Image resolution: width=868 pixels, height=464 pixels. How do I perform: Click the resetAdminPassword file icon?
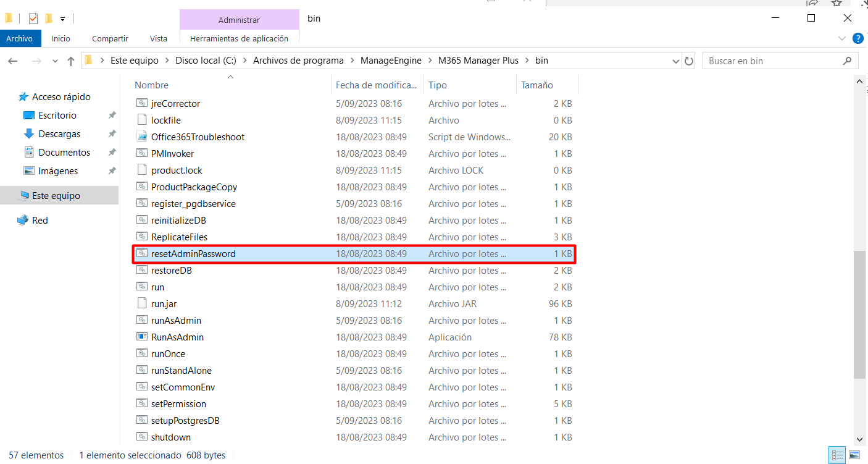[142, 253]
